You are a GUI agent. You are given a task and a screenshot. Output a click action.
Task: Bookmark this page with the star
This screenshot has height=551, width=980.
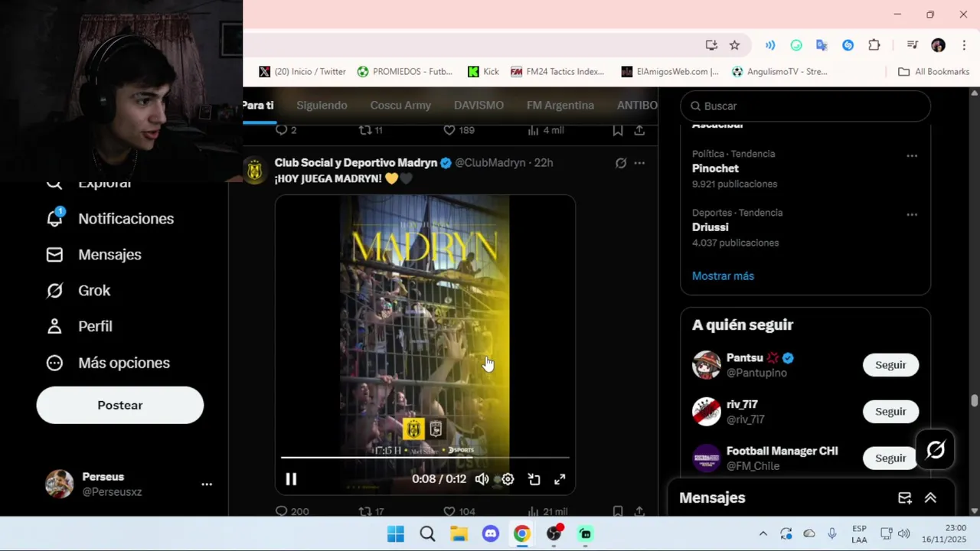pos(734,45)
